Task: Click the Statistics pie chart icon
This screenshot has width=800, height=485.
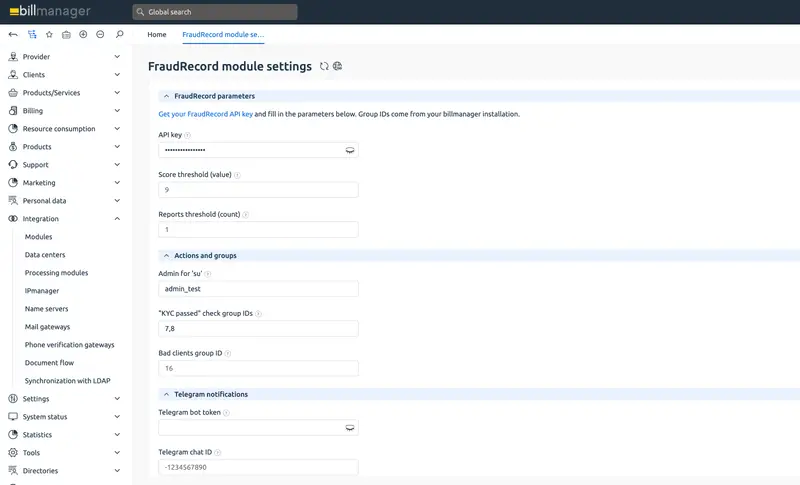Action: (13, 435)
